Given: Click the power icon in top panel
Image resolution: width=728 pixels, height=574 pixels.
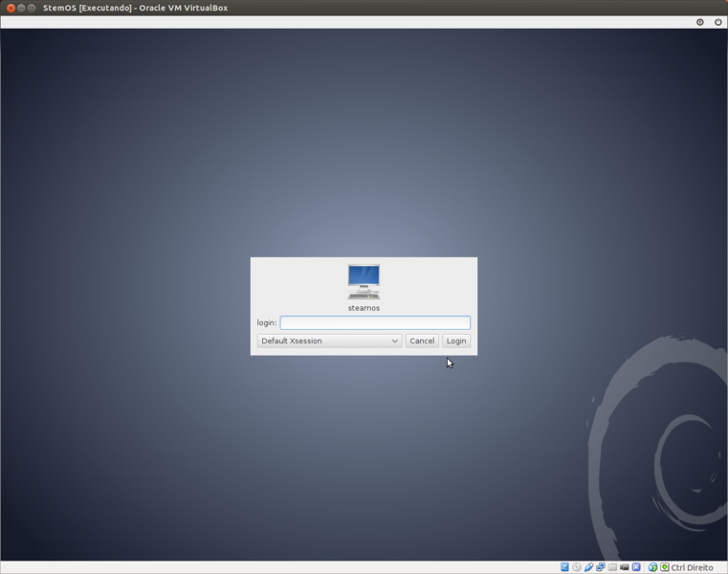Looking at the screenshot, I should (717, 22).
